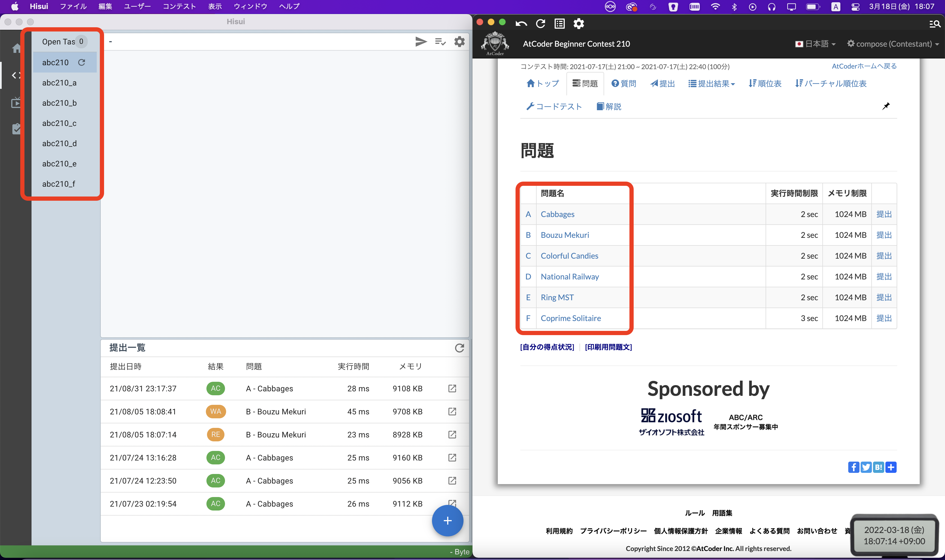Open submission detail for 21/07/24 12:23:50
The height and width of the screenshot is (560, 945).
(x=452, y=480)
